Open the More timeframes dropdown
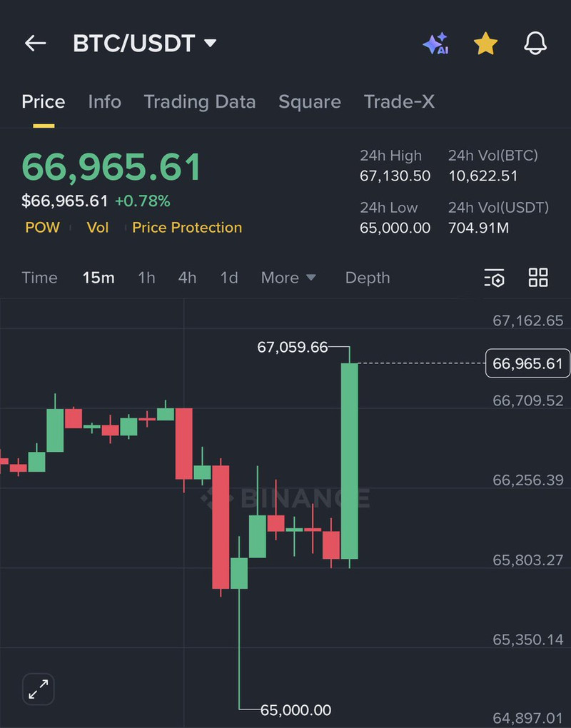 (x=288, y=278)
